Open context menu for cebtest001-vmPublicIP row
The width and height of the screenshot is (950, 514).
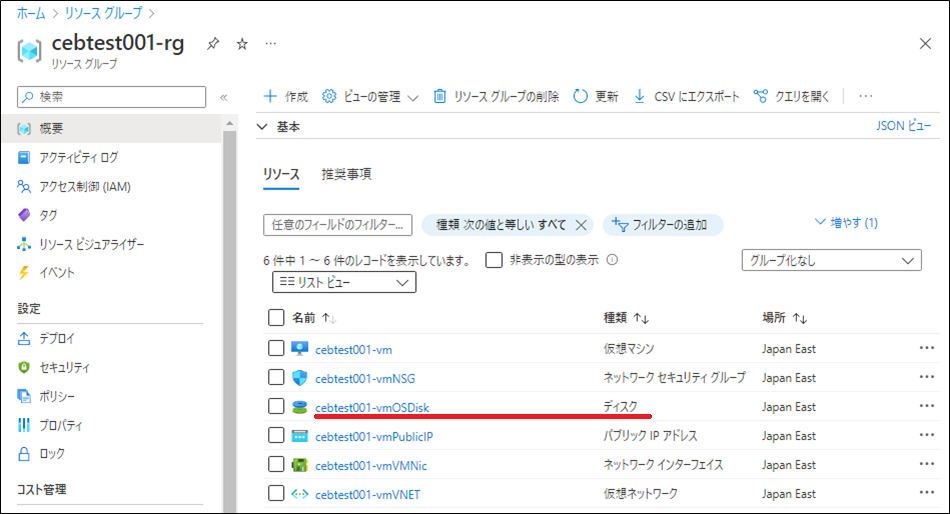point(926,435)
